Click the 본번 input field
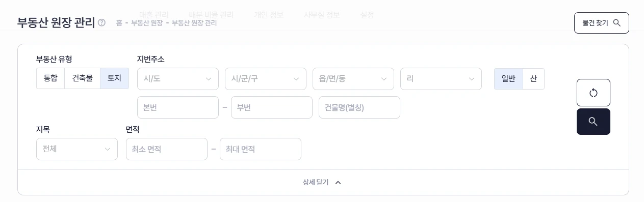 (x=178, y=107)
